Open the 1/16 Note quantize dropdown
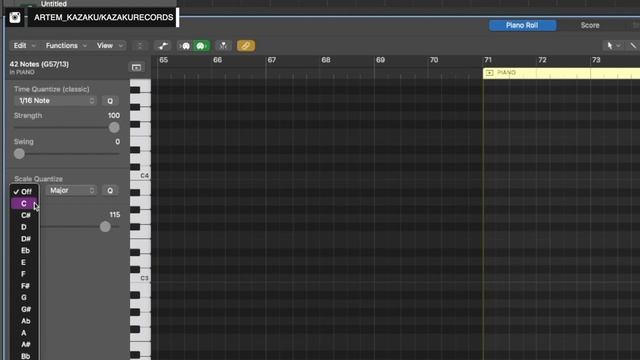Viewport: 640px width, 360px height. click(x=56, y=101)
